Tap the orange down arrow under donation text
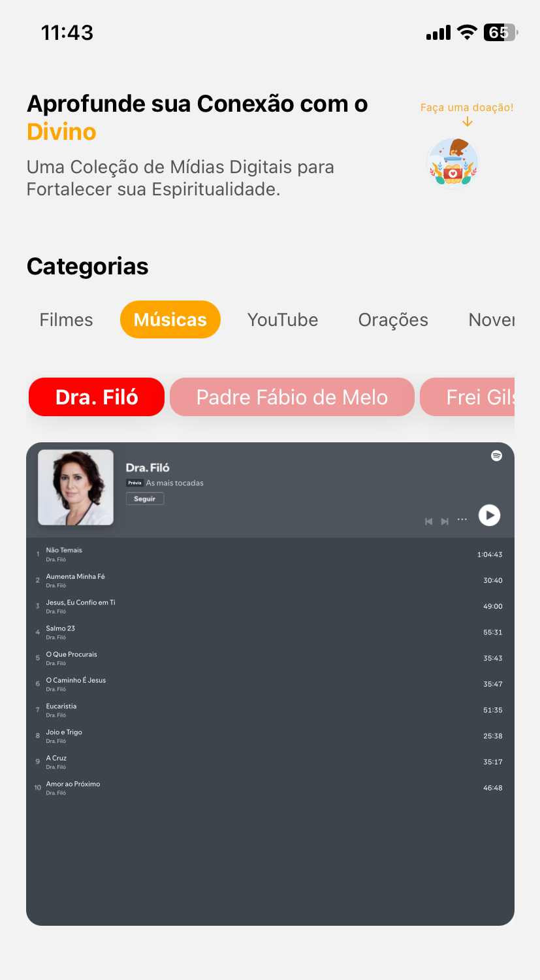 [x=467, y=122]
